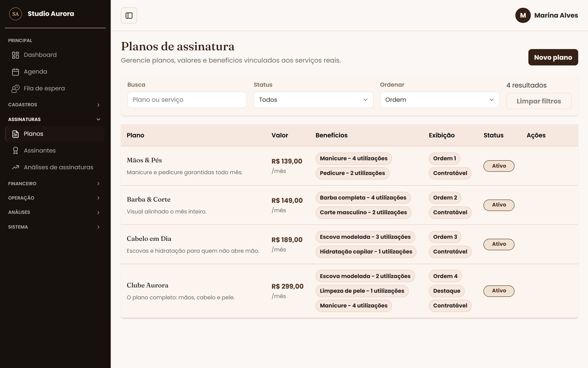Image resolution: width=588 pixels, height=368 pixels.
Task: Click the Agenda calendar icon
Action: [x=16, y=72]
